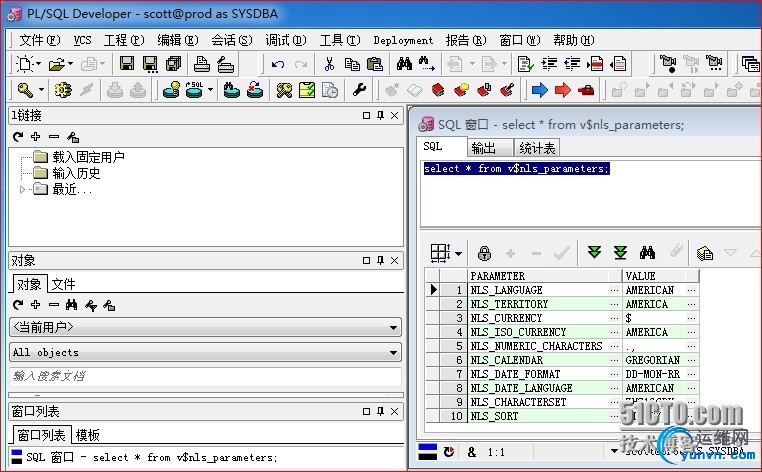Image resolution: width=762 pixels, height=472 pixels.
Task: Click the lock icon in result grid toolbar
Action: coord(484,253)
